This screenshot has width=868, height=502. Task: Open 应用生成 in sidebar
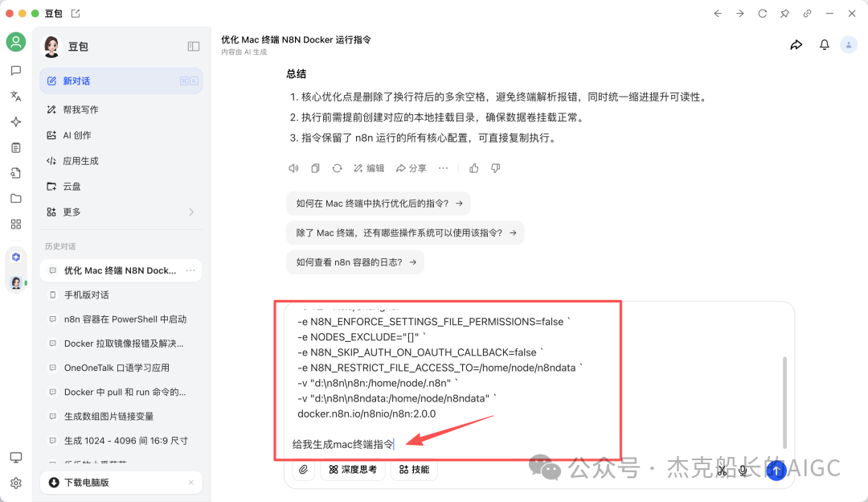pyautogui.click(x=121, y=161)
